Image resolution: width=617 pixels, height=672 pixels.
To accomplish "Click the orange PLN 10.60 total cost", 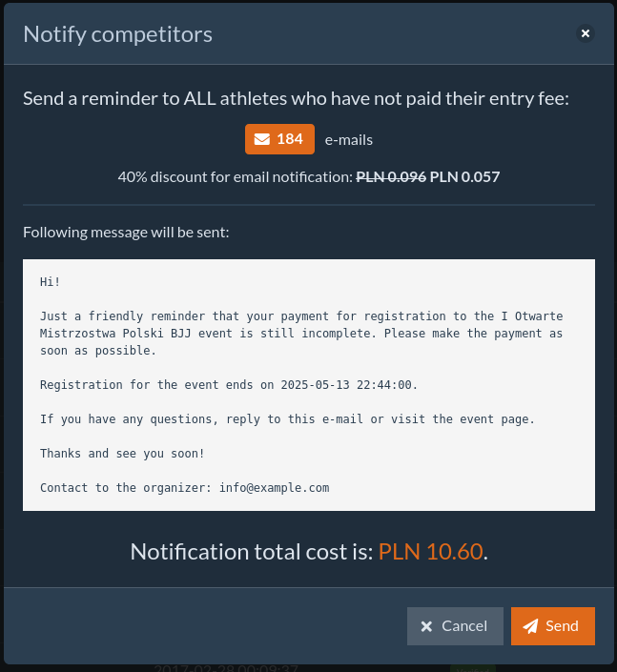I will [x=430, y=551].
